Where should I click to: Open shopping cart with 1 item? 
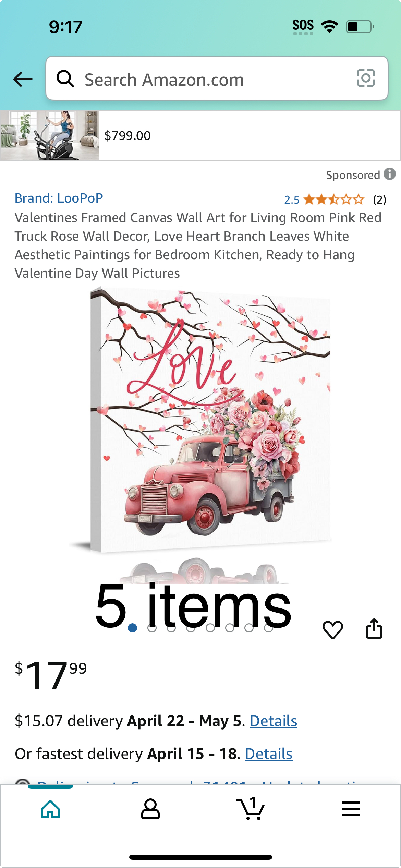(x=251, y=808)
